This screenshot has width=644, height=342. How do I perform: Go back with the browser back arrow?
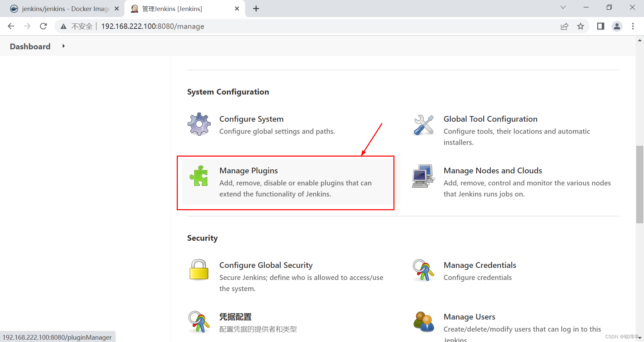pos(11,26)
